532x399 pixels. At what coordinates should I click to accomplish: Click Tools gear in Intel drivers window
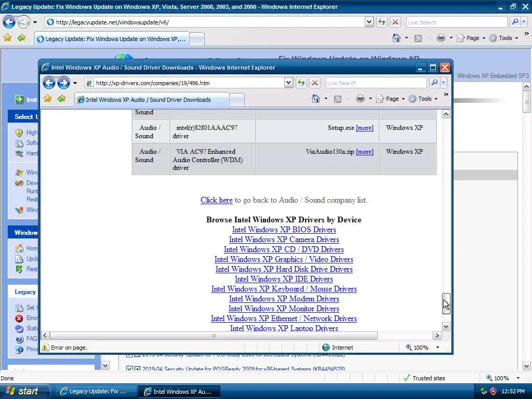[x=413, y=99]
